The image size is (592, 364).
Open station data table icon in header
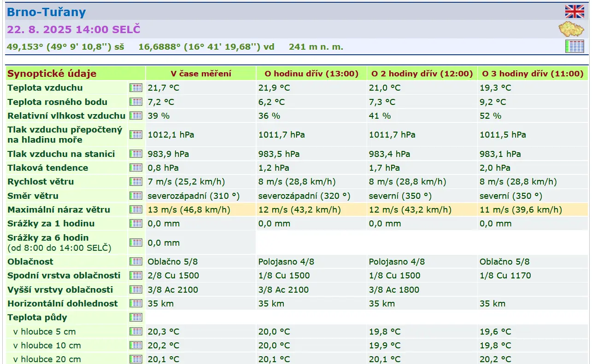[x=574, y=46]
